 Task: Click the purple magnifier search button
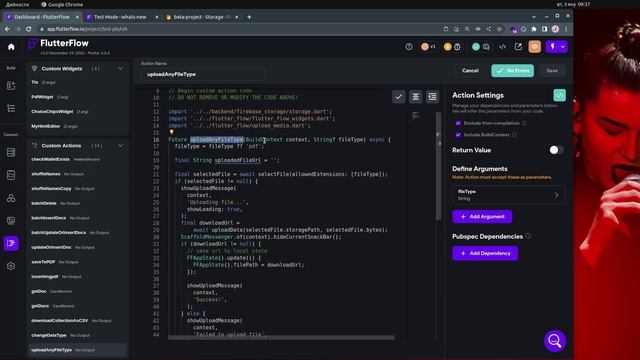tap(555, 340)
